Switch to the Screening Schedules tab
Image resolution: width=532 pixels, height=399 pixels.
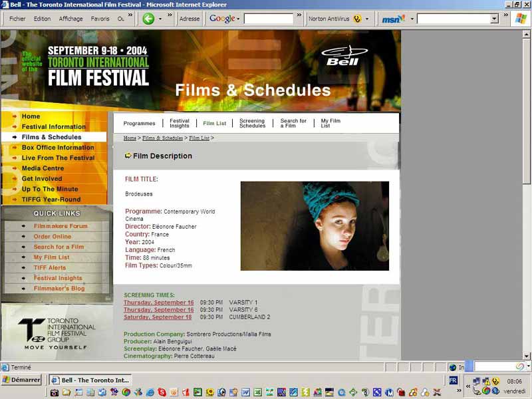[252, 123]
